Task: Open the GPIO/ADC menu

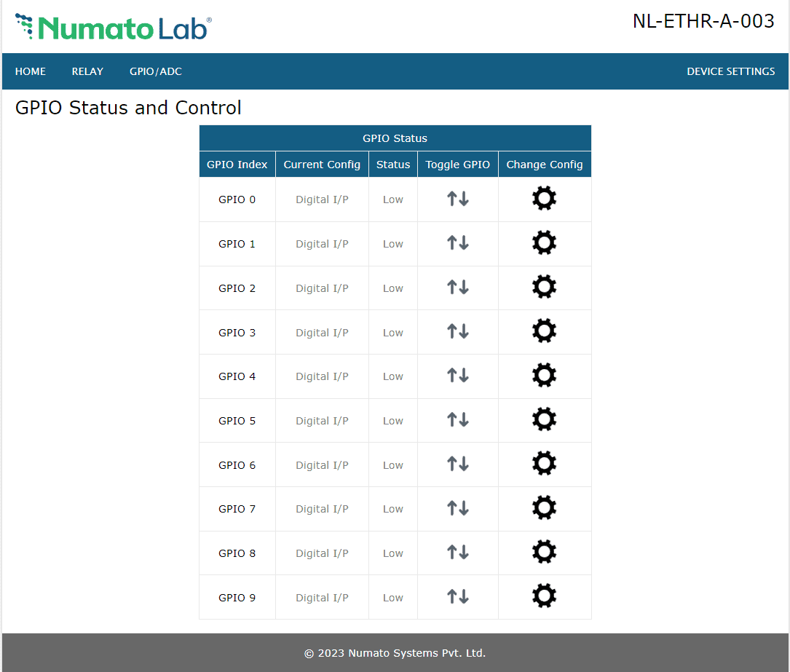Action: click(x=155, y=71)
